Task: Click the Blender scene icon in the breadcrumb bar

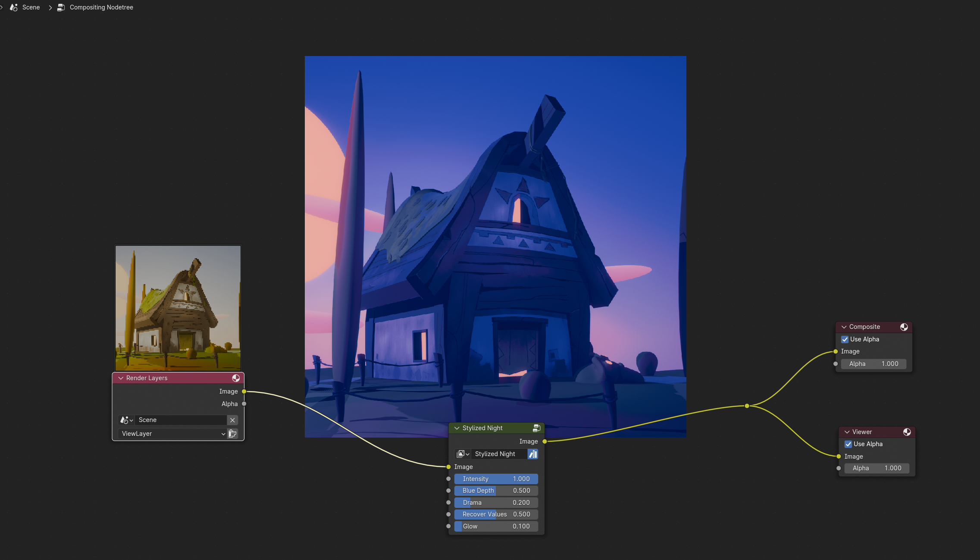Action: [x=13, y=7]
